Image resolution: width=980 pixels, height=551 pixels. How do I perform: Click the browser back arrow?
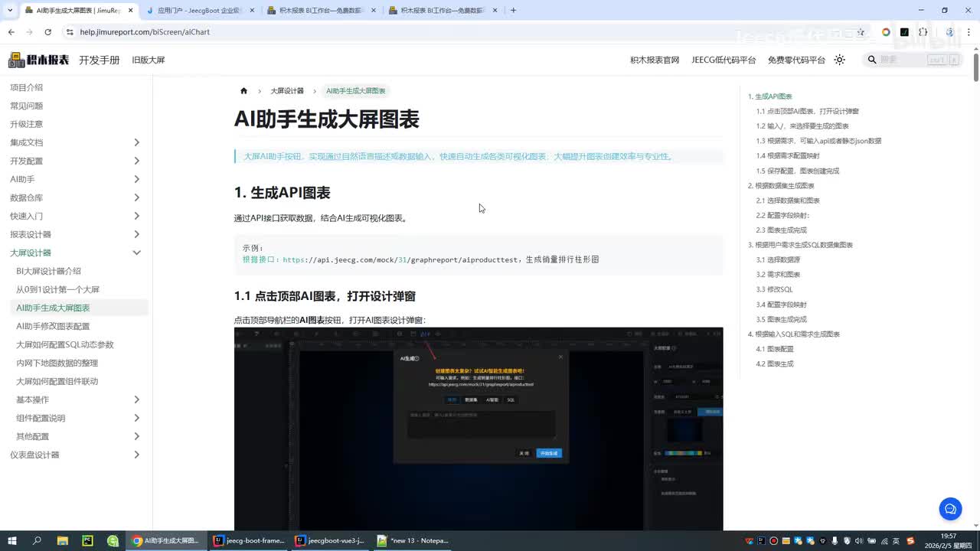[x=11, y=32]
